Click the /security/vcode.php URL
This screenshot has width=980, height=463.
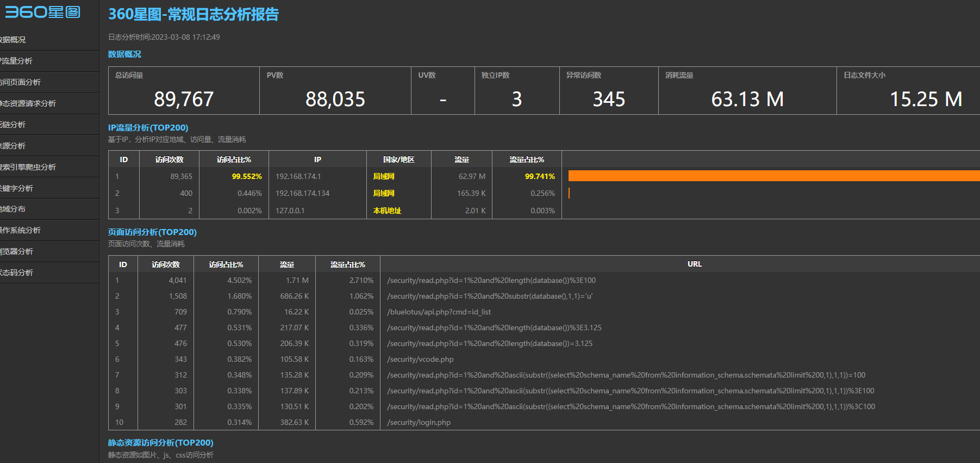[420, 359]
